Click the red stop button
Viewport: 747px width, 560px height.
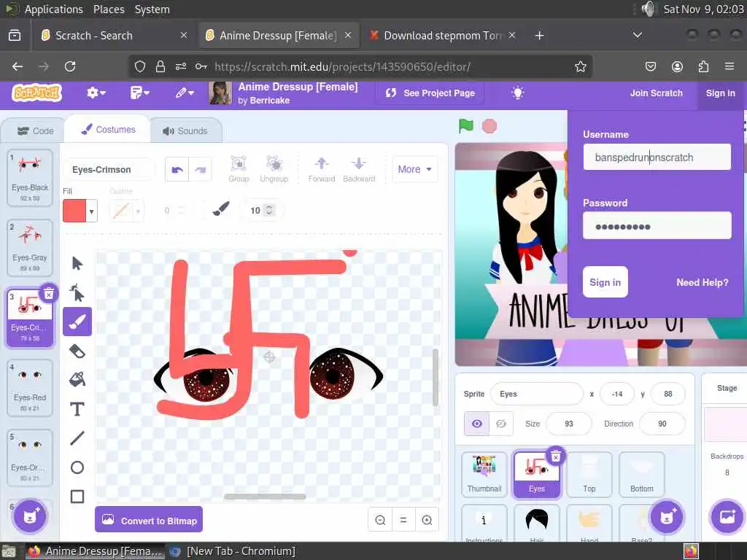(489, 126)
